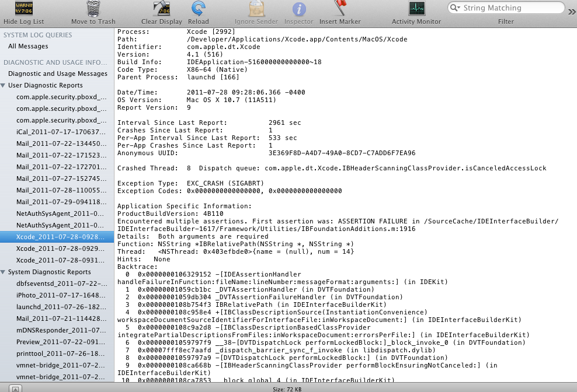Click the Anonymous UUID value 3E369F8D-A4D7...
Screen dimensions: 577x392
pos(342,153)
